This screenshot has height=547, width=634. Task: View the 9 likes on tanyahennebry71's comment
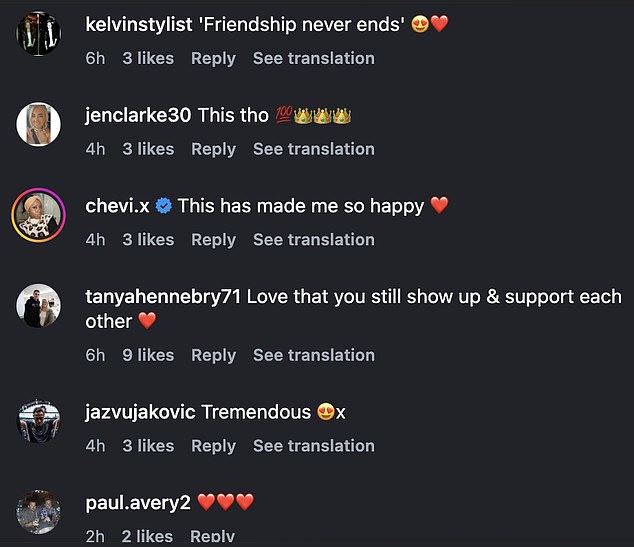148,355
